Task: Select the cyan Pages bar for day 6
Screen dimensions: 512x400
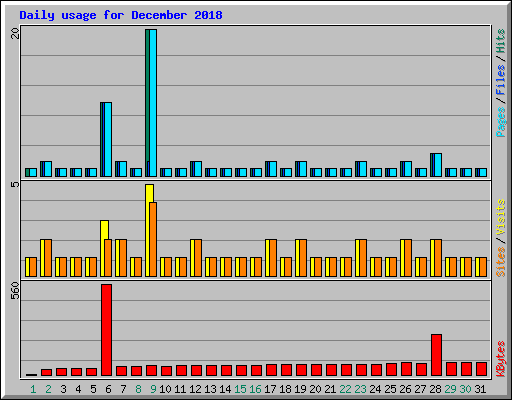Action: pyautogui.click(x=108, y=139)
